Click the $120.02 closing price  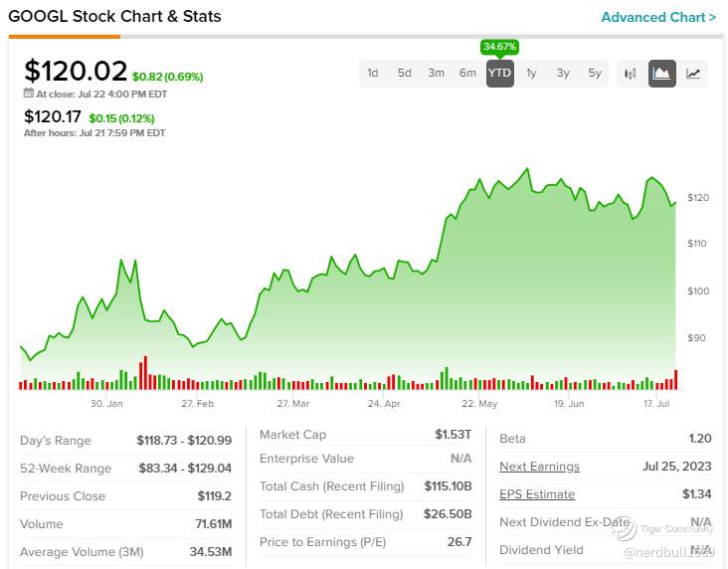pos(76,71)
